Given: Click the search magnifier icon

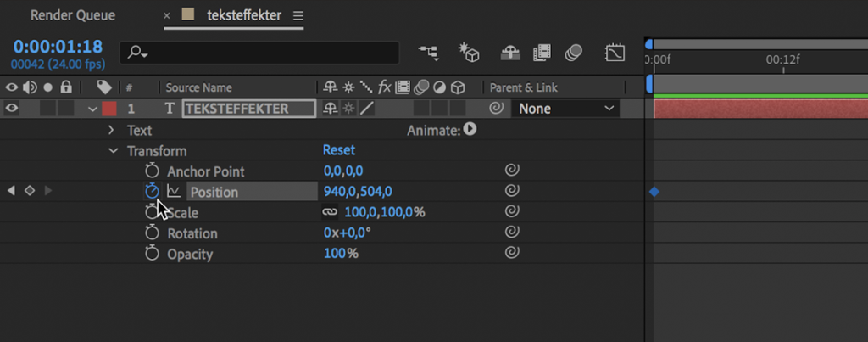Looking at the screenshot, I should pos(136,53).
